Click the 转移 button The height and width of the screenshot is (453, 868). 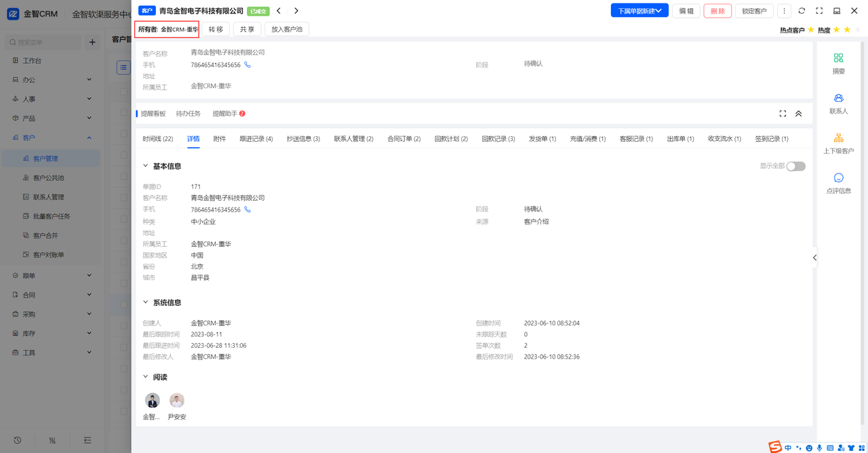tap(216, 29)
